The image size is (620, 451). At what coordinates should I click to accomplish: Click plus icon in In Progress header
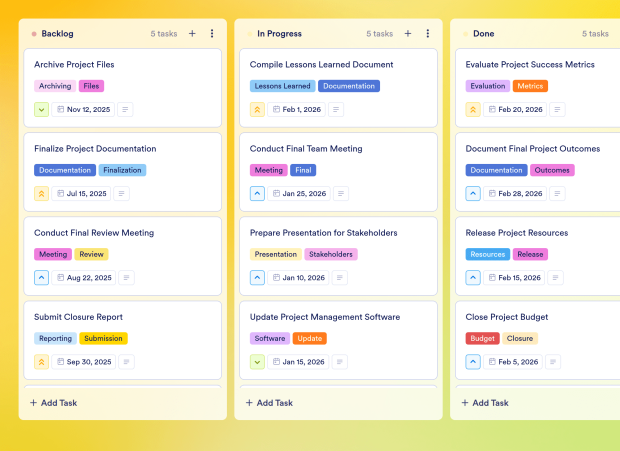(408, 33)
